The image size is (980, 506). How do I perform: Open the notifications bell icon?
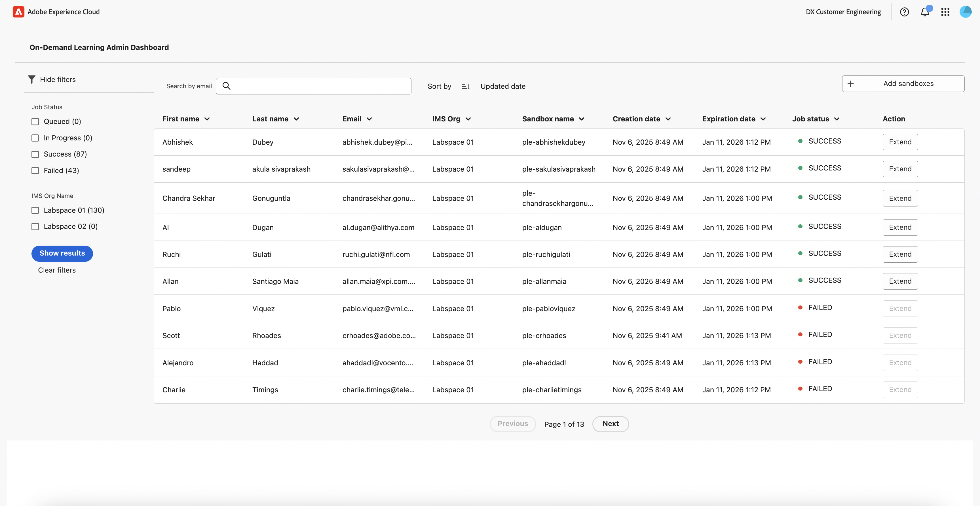pyautogui.click(x=925, y=12)
